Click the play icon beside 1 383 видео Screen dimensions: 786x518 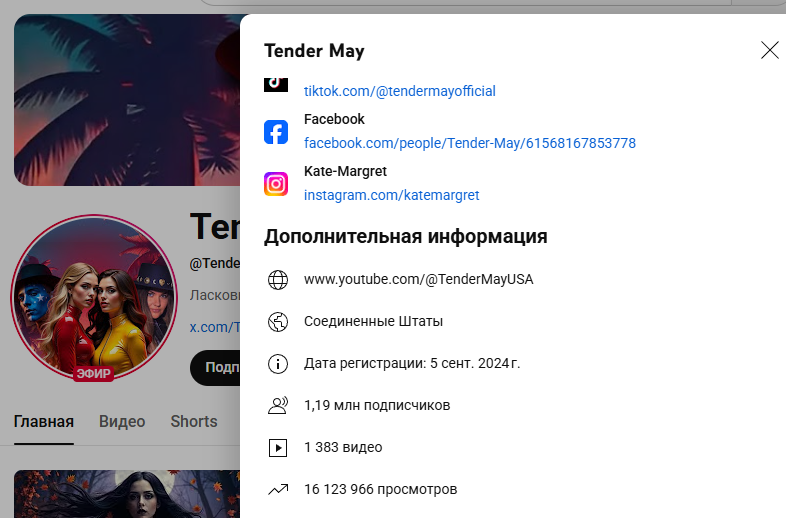tap(278, 448)
